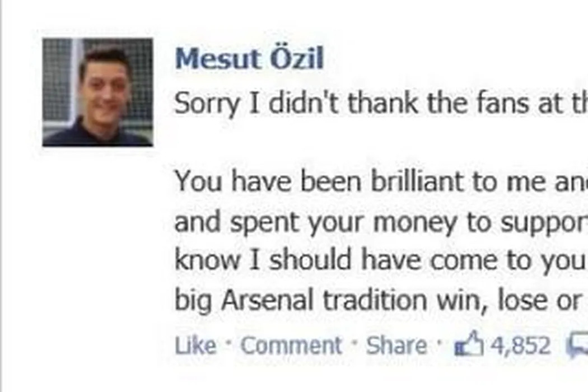View the 4,852 likes count

pos(520,346)
